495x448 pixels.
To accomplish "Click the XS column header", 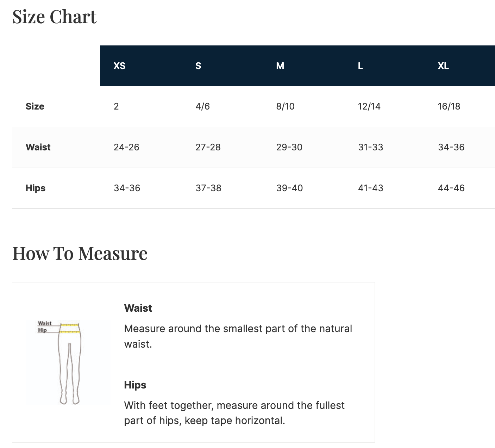I will point(119,66).
